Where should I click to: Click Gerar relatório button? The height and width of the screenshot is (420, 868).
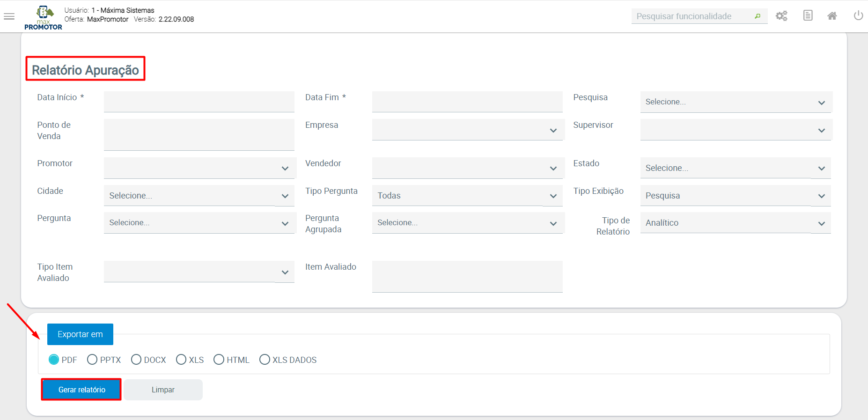pyautogui.click(x=81, y=390)
